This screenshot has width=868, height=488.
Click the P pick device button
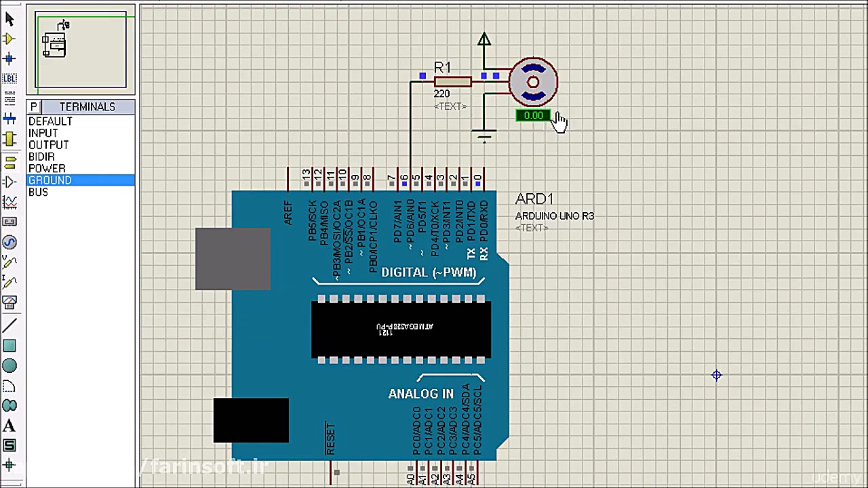[x=33, y=106]
